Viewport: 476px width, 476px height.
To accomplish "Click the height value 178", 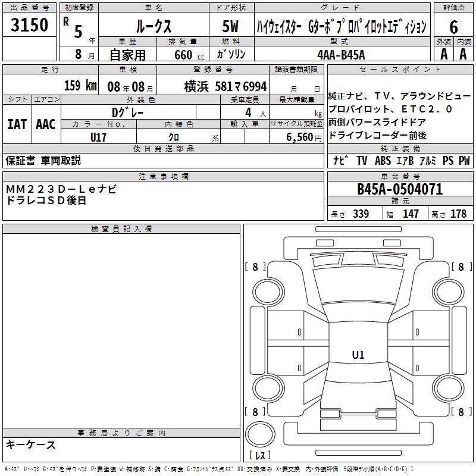I will [x=458, y=214].
